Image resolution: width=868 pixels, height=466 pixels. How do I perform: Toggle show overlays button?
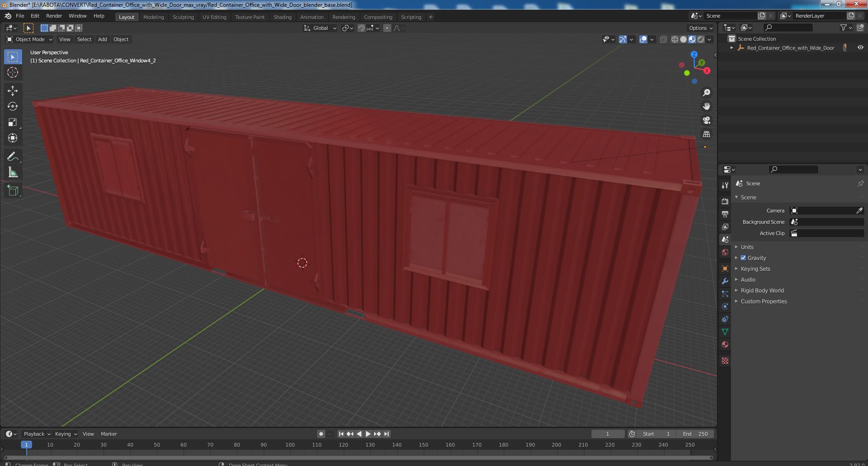click(x=643, y=39)
